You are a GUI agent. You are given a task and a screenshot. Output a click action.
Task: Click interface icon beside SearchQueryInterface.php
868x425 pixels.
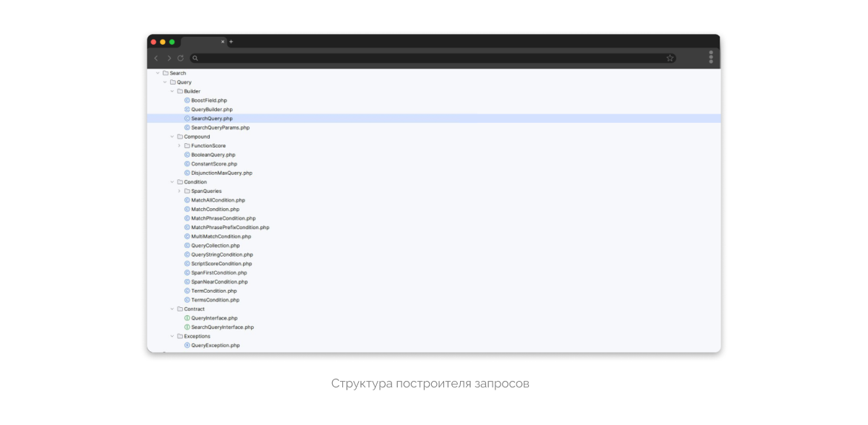point(187,327)
